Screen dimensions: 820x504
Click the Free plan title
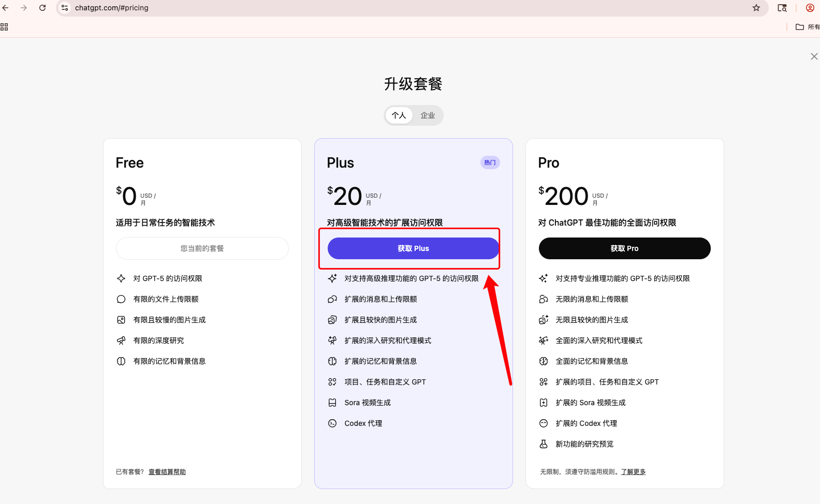coord(130,163)
